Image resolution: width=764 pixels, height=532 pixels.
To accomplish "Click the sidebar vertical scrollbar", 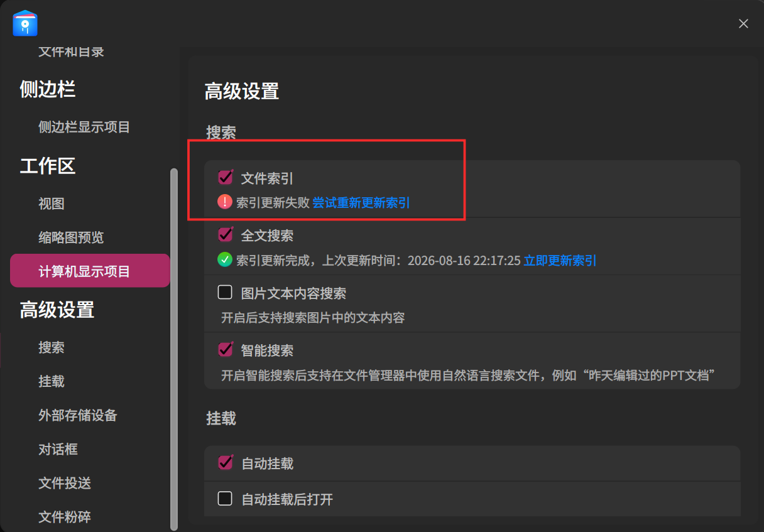I will tap(174, 349).
